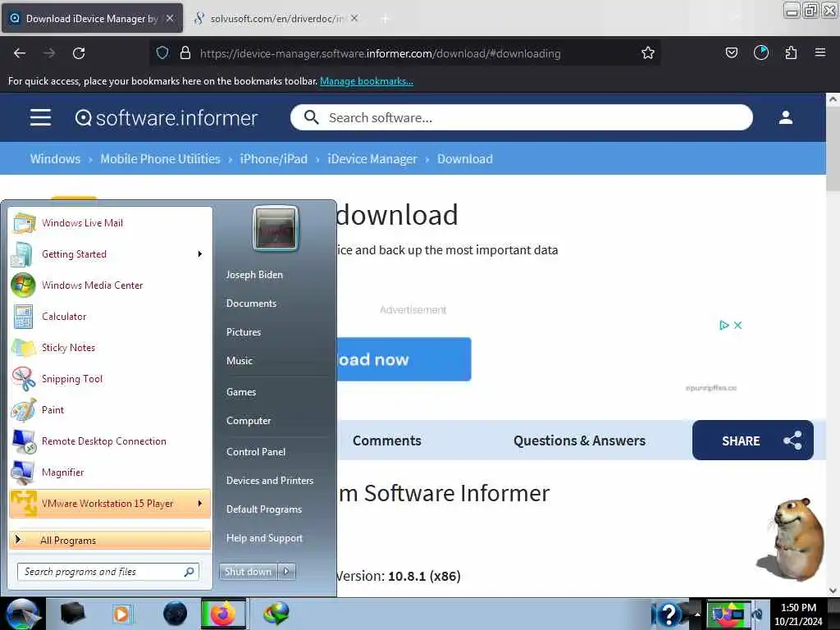Open the Shut down options arrow
This screenshot has height=630, width=840.
tap(286, 572)
